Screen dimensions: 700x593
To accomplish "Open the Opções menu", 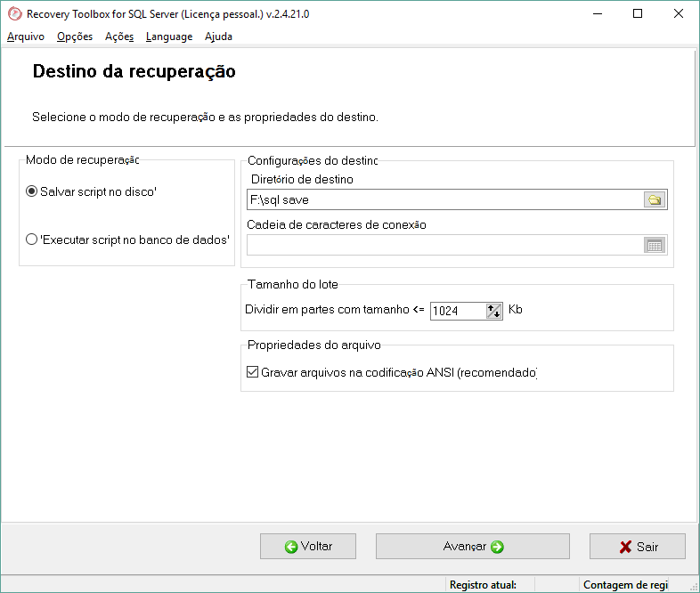I will [75, 37].
